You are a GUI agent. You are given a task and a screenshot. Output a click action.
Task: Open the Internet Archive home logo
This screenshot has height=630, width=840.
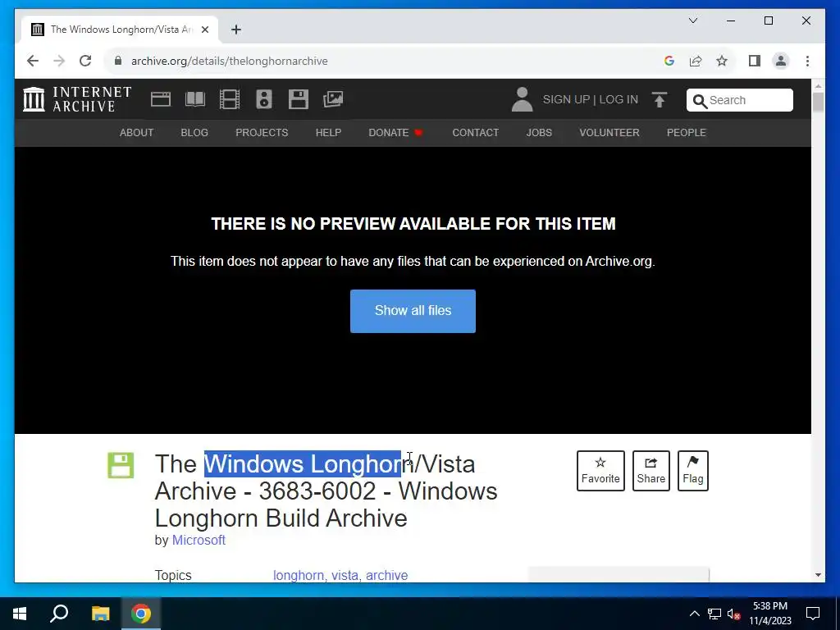[x=77, y=99]
